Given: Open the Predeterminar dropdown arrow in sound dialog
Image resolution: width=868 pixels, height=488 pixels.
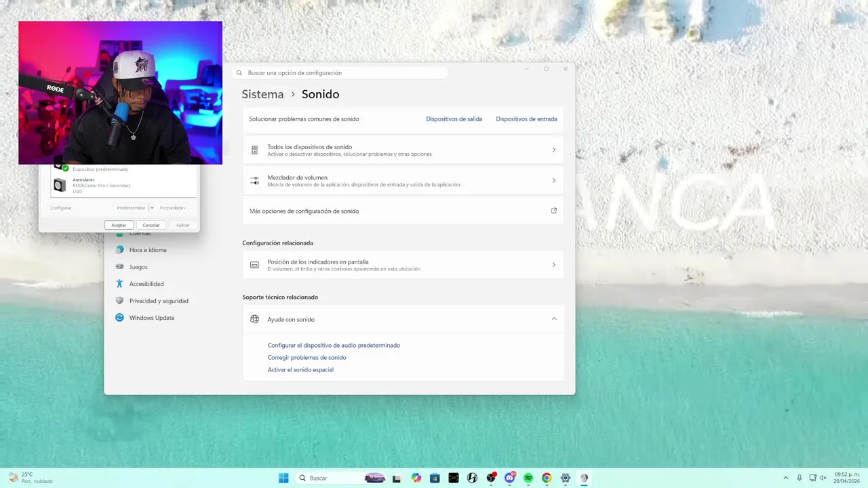Looking at the screenshot, I should 152,208.
